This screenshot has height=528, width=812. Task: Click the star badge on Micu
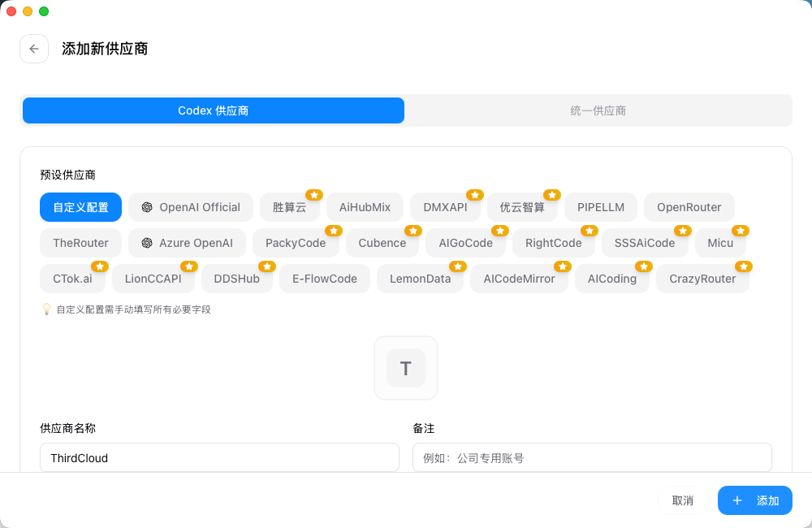click(741, 231)
